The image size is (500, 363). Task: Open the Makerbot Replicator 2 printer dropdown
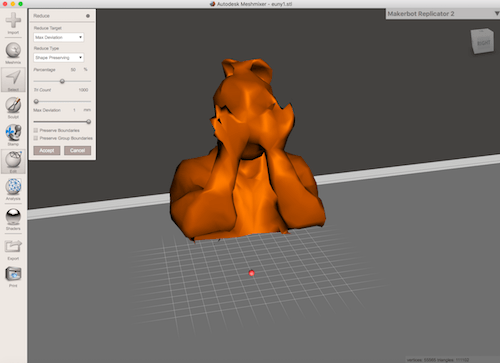(443, 14)
